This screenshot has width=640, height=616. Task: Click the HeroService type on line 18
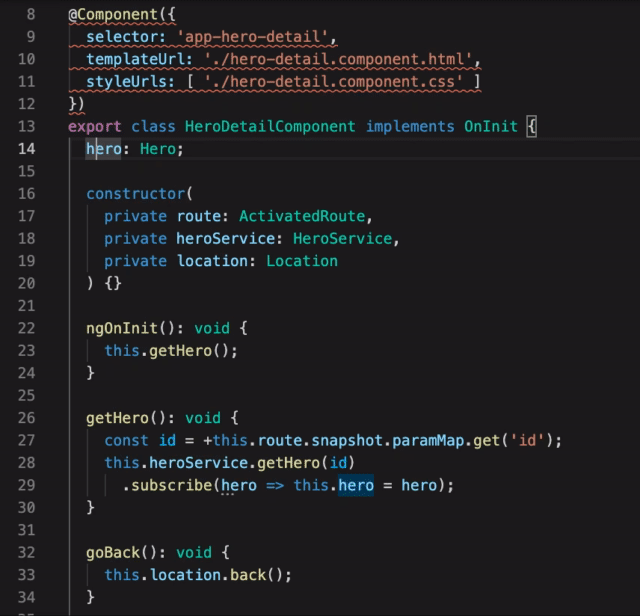pos(342,239)
